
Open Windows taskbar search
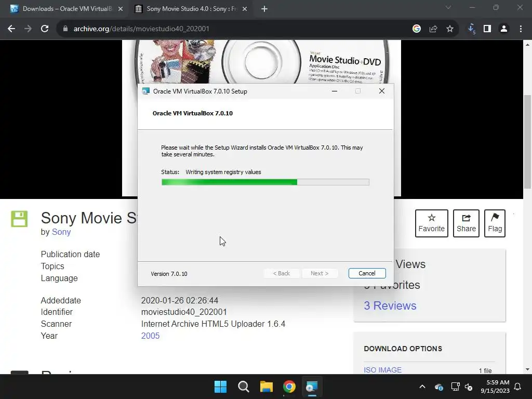pos(244,387)
